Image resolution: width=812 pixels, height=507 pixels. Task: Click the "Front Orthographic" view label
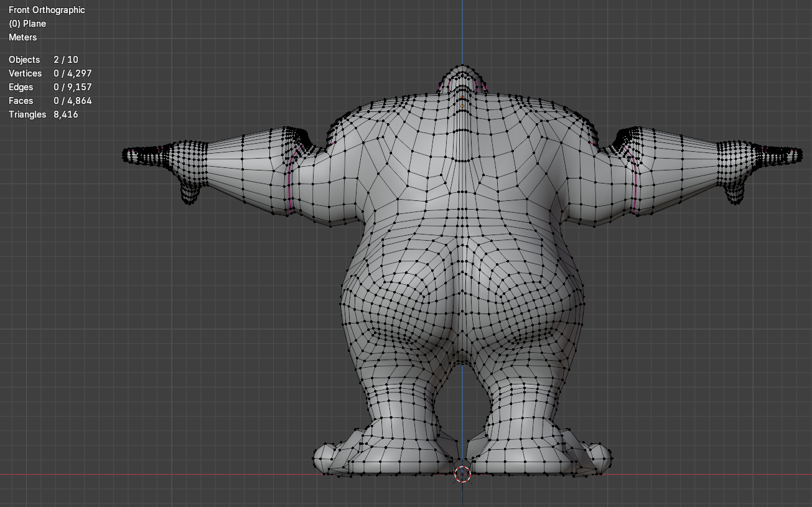click(x=47, y=10)
